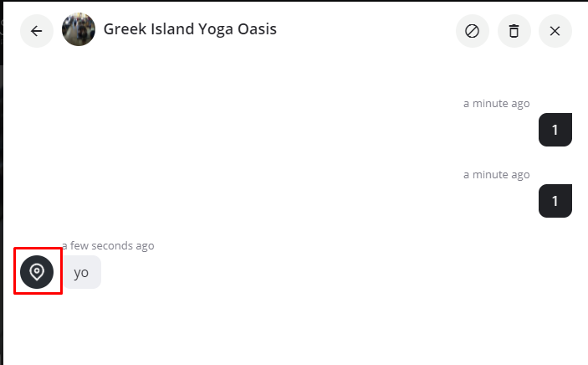This screenshot has height=365, width=588.
Task: Click the location pin sender avatar
Action: pos(37,272)
